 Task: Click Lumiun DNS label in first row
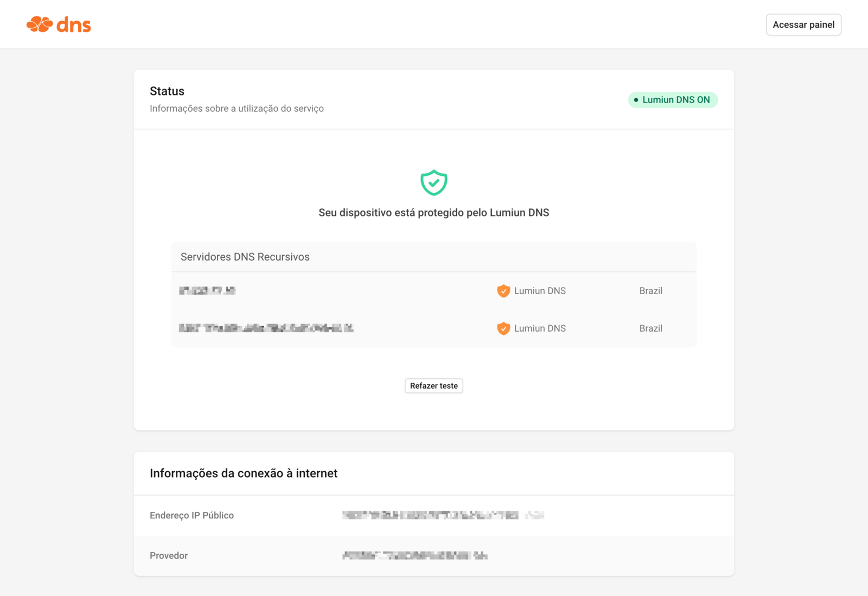(x=539, y=291)
